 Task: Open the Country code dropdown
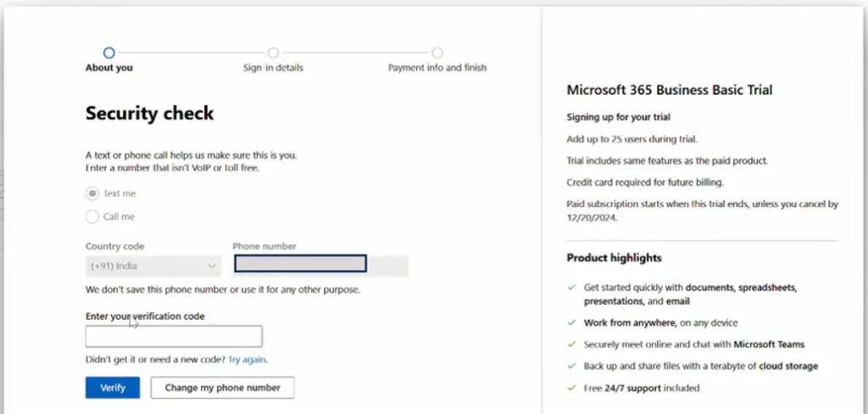[153, 266]
